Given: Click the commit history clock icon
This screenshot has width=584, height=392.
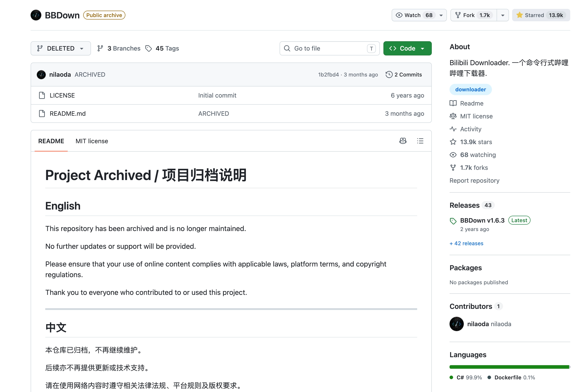Looking at the screenshot, I should click(x=389, y=74).
